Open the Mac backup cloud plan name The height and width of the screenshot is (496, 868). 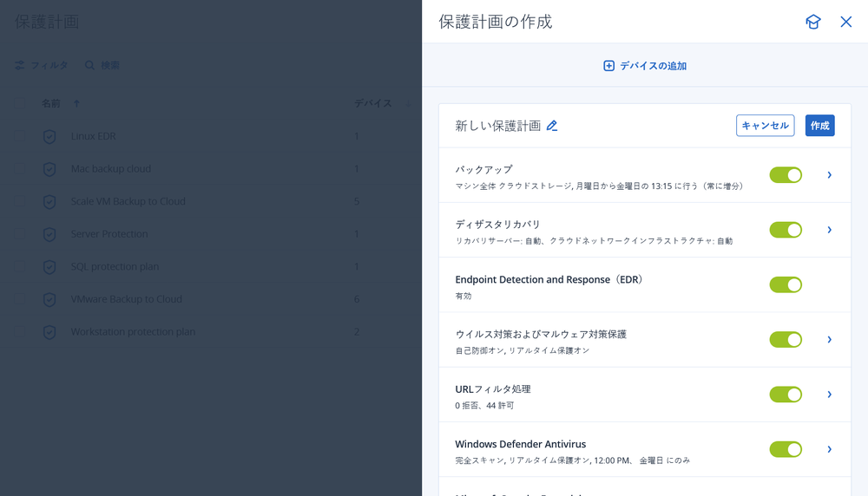[x=111, y=168]
